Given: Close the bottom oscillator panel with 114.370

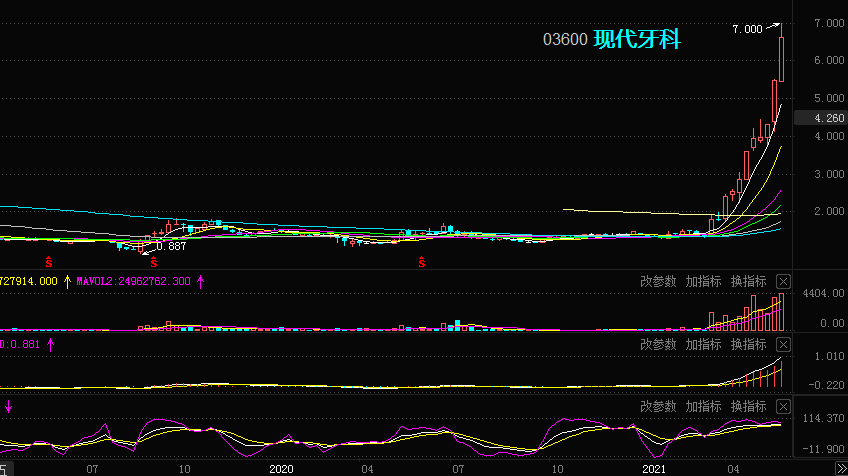Looking at the screenshot, I should point(783,407).
